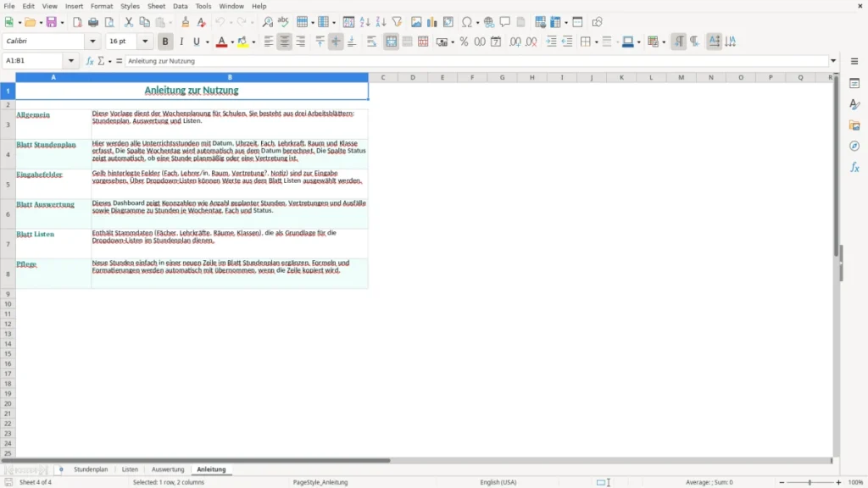Expand the formula bar arrow
The image size is (868, 488).
point(833,61)
